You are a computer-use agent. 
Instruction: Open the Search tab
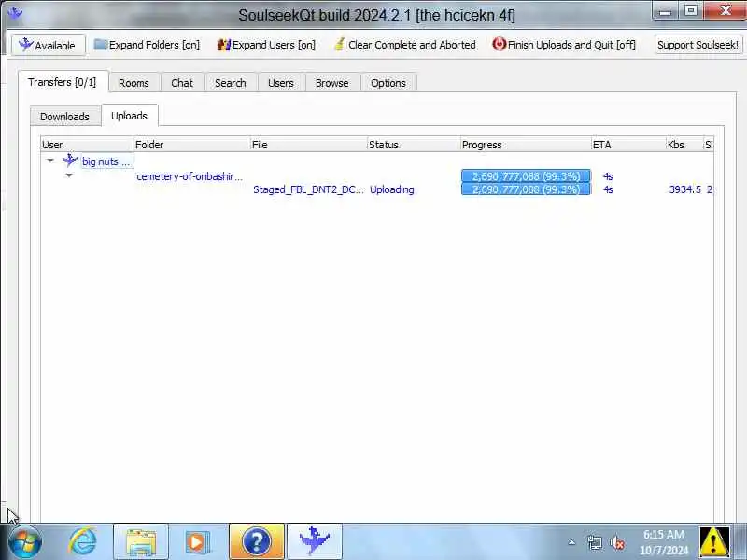tap(230, 83)
